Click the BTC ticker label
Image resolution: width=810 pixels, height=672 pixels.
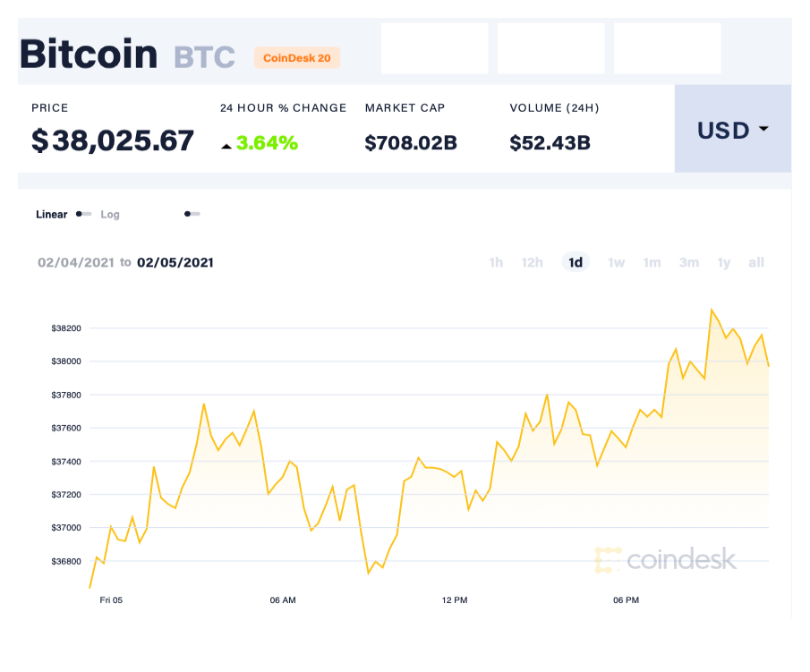(x=203, y=56)
